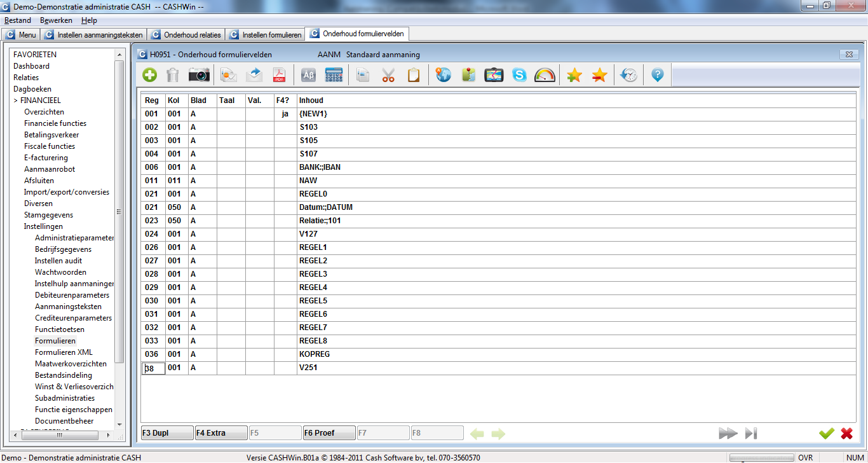Click the green plus add-record icon

pyautogui.click(x=150, y=75)
